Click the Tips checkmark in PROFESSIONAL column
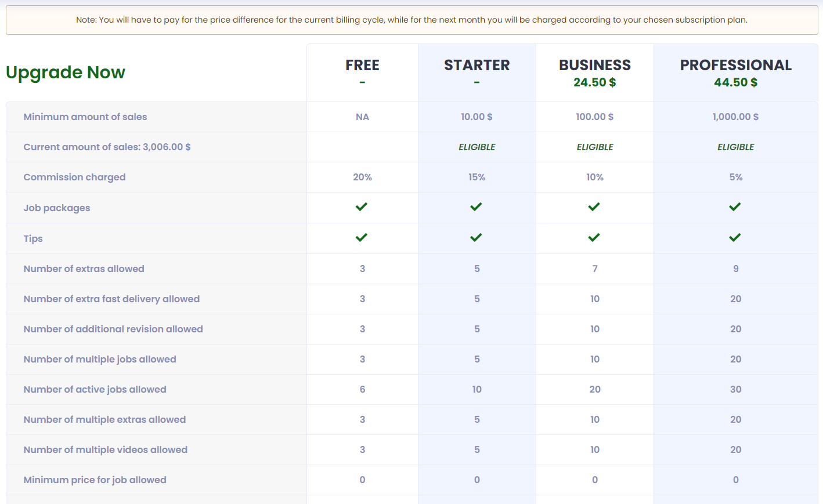The width and height of the screenshot is (823, 504). (x=735, y=238)
